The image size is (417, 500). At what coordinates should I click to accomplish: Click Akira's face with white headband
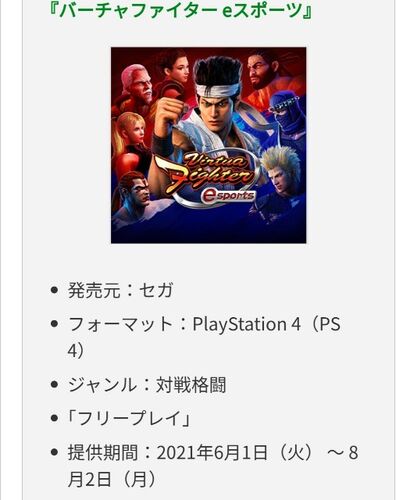click(x=217, y=100)
